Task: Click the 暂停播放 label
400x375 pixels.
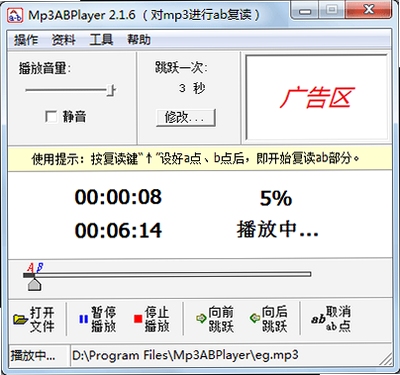Action: (x=104, y=319)
